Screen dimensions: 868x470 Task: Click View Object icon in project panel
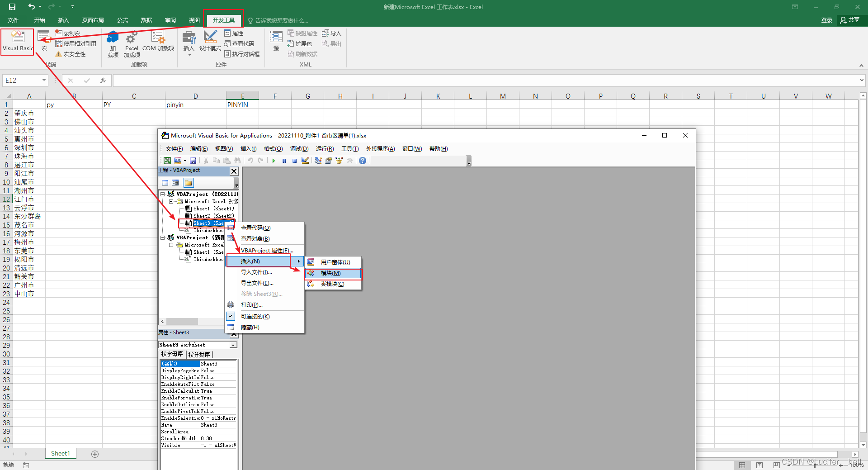175,183
